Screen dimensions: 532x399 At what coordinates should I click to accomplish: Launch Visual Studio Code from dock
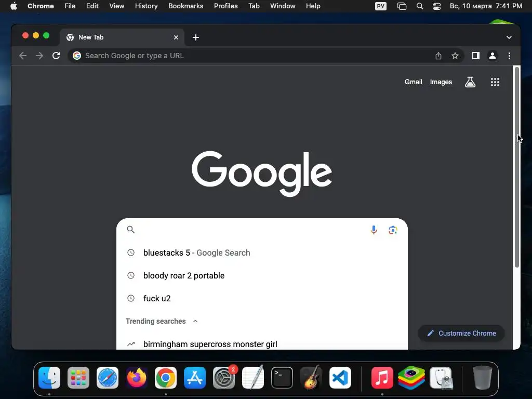(340, 378)
